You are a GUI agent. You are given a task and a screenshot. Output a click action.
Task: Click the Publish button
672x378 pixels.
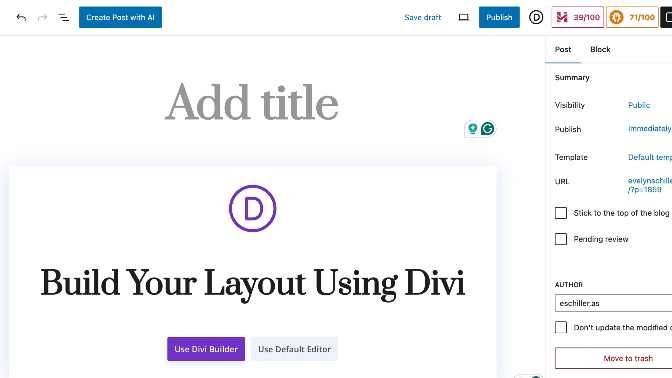pos(499,17)
